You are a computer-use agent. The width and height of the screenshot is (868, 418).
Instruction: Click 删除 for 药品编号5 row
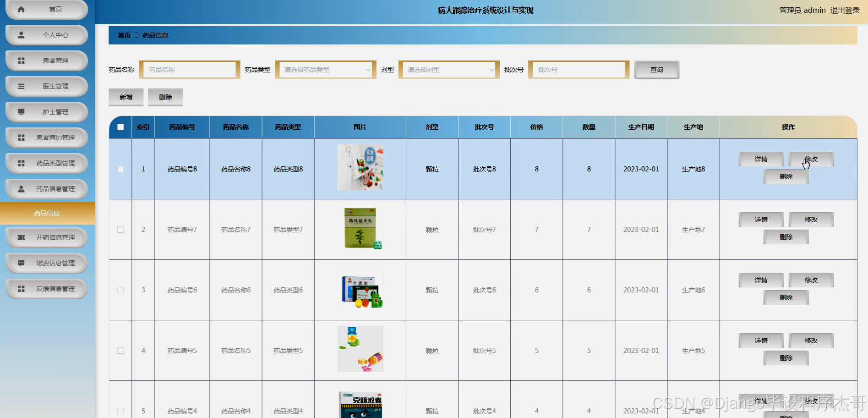(786, 358)
